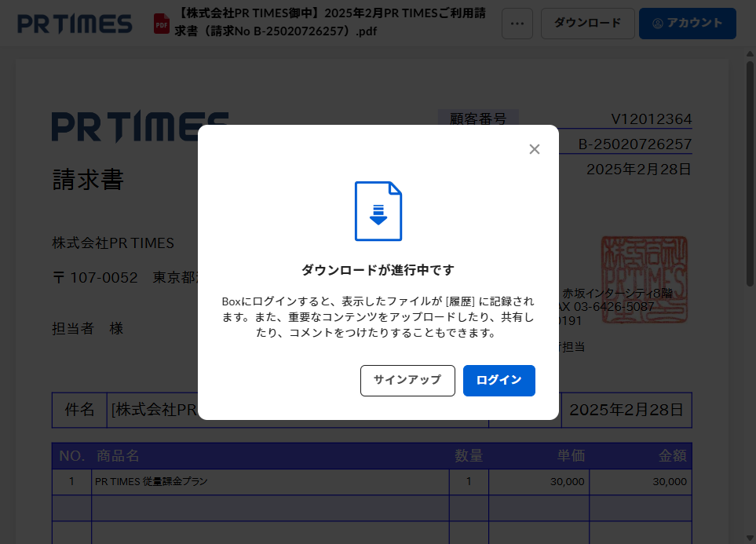Click invoice number B-25020726257
The image size is (756, 544).
coord(635,144)
